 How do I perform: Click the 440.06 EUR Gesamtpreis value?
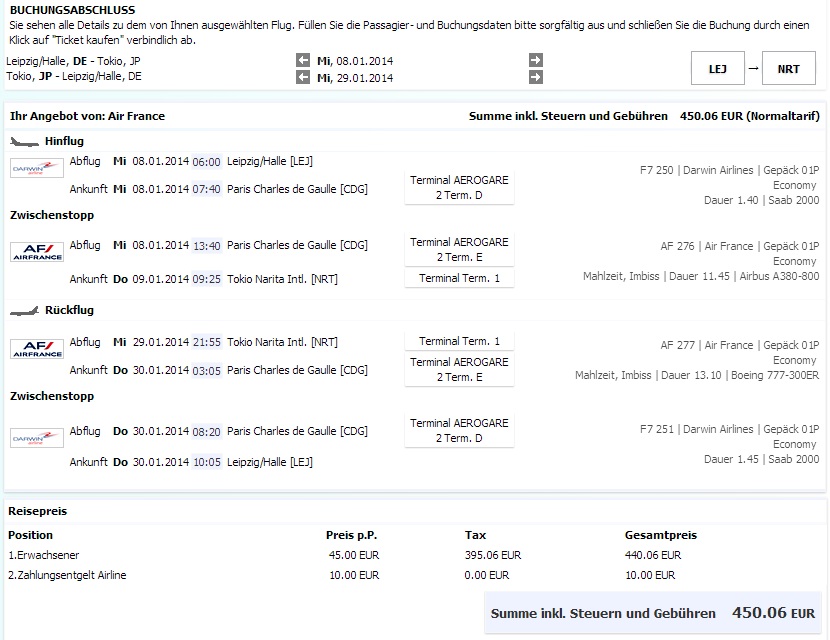point(653,555)
